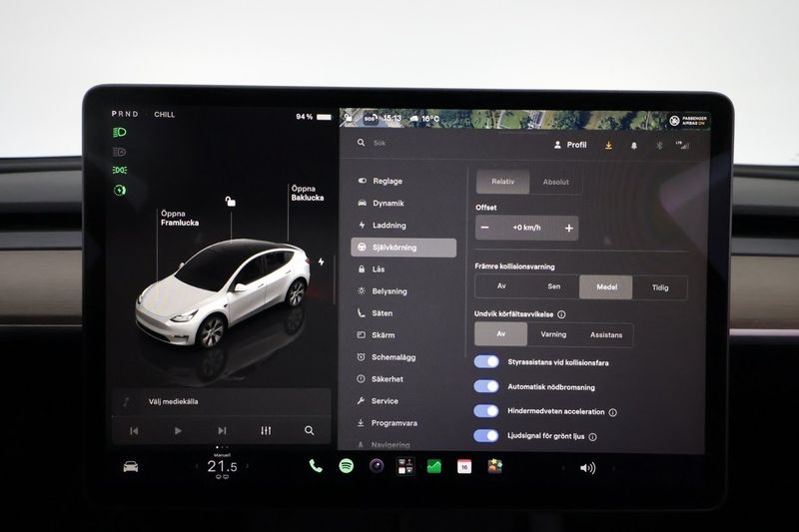Toggle Ljudsignal för grönt ljus switch
The height and width of the screenshot is (532, 799).
pos(486,436)
